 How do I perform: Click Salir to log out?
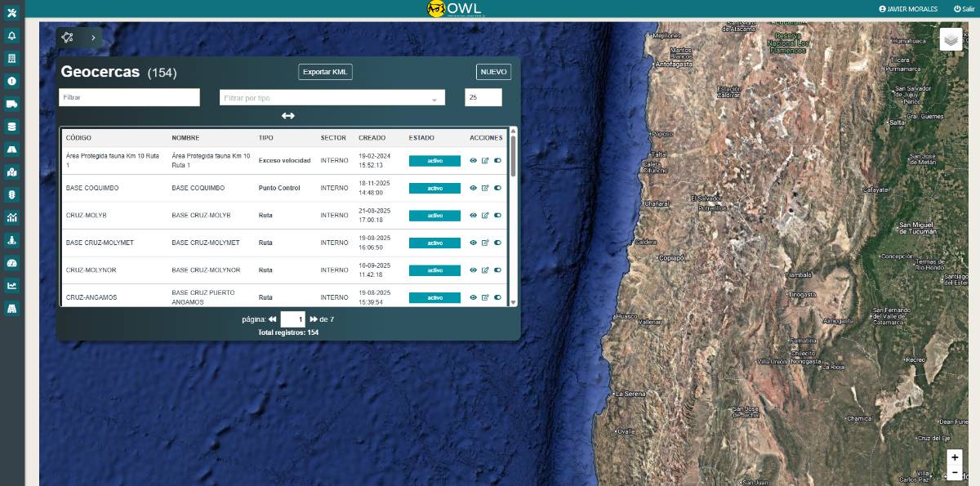coord(964,9)
